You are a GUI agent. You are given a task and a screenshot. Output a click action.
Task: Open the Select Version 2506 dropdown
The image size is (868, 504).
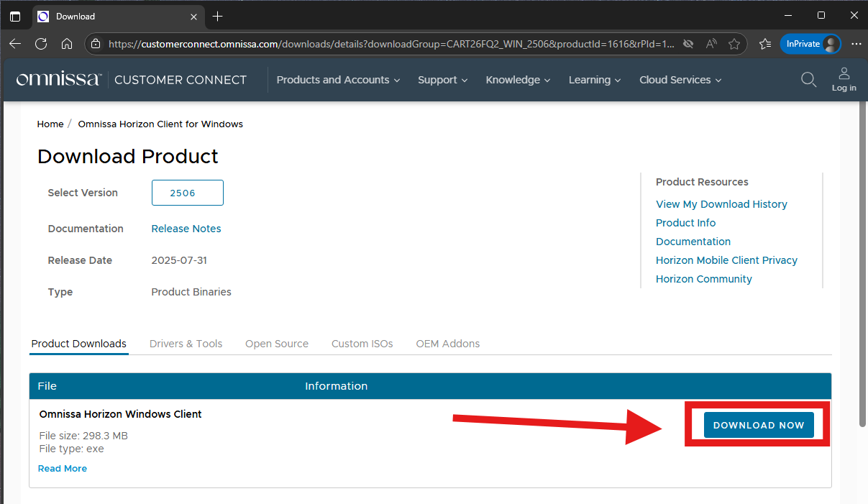188,193
